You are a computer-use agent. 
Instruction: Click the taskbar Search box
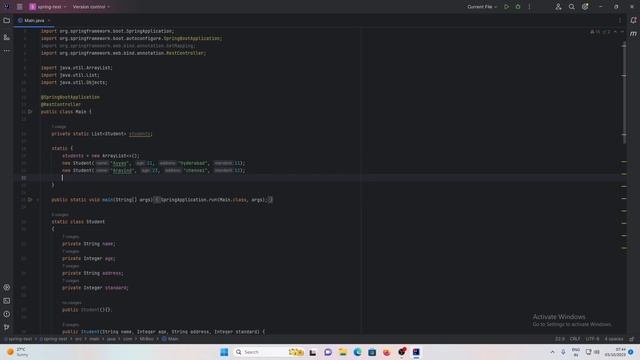[x=269, y=352]
